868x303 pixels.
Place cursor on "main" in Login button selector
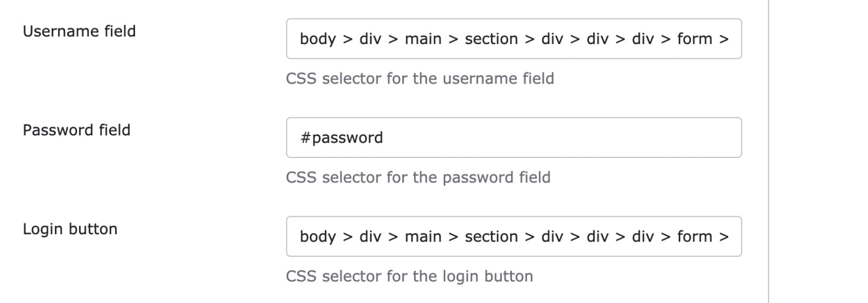(423, 237)
